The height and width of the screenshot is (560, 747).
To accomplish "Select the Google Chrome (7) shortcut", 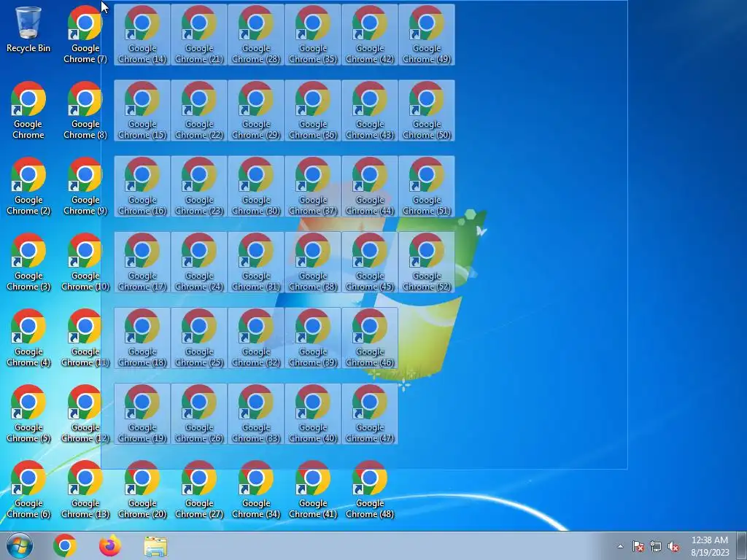I will pyautogui.click(x=85, y=34).
